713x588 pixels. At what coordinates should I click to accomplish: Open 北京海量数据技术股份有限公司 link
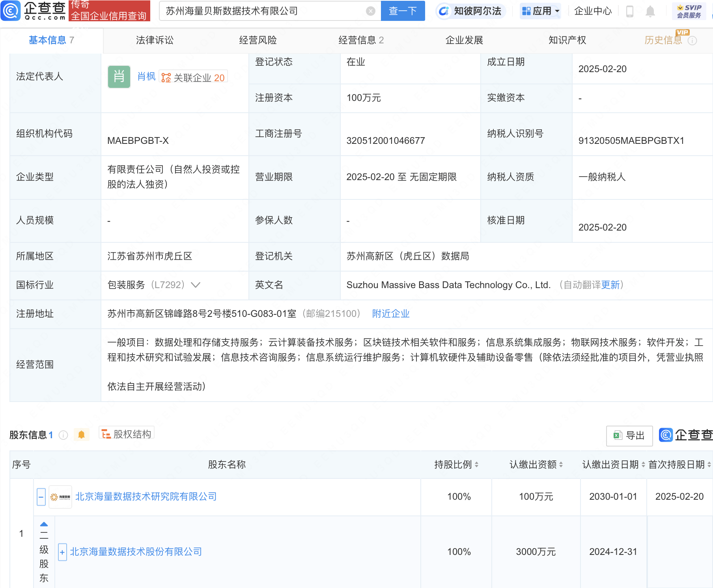point(136,552)
